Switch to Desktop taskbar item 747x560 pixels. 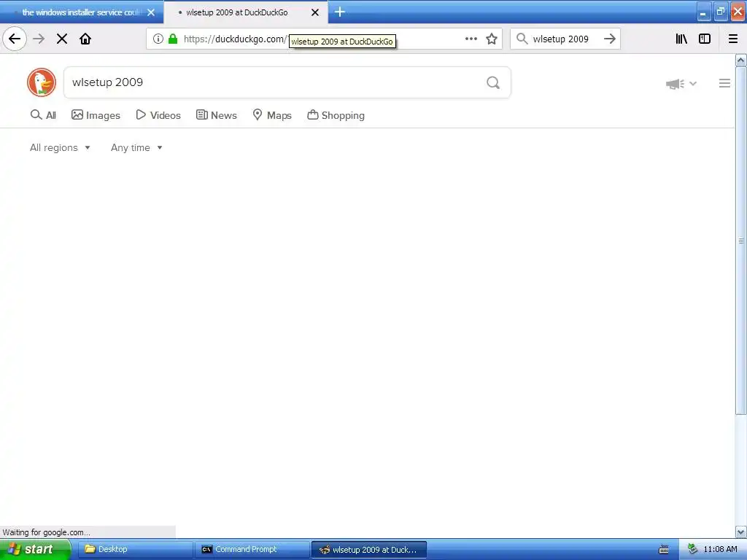135,550
